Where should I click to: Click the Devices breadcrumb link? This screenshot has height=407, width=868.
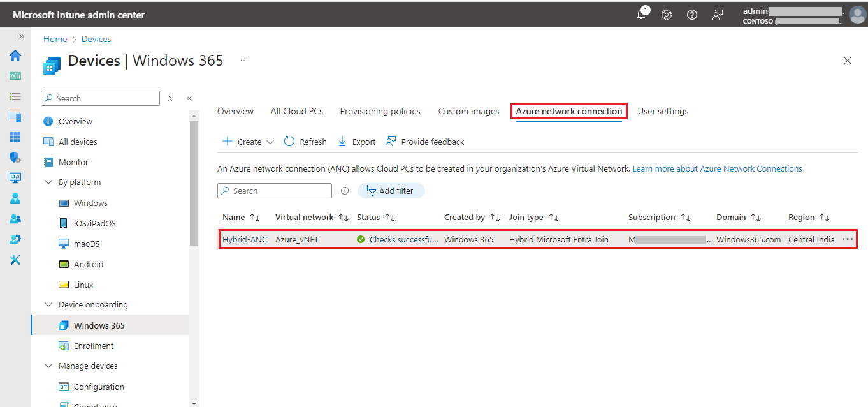tap(96, 39)
